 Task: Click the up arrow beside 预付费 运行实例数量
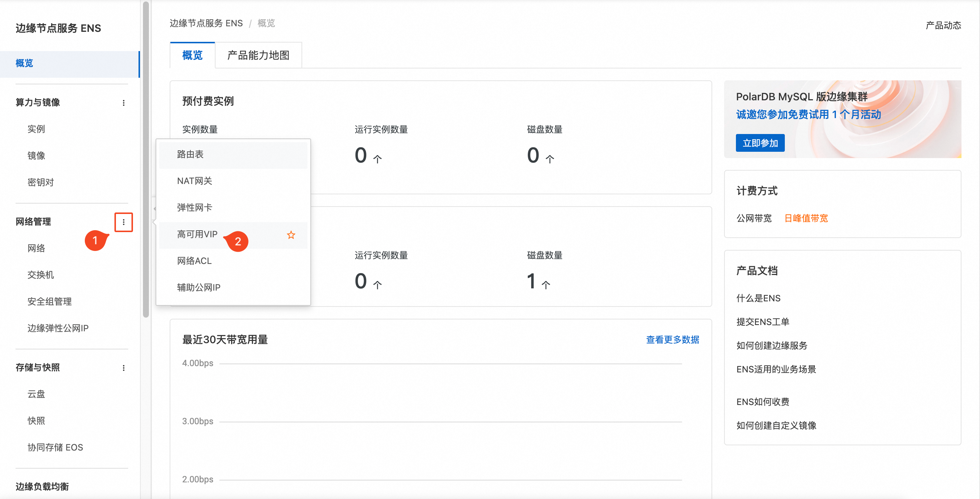377,158
